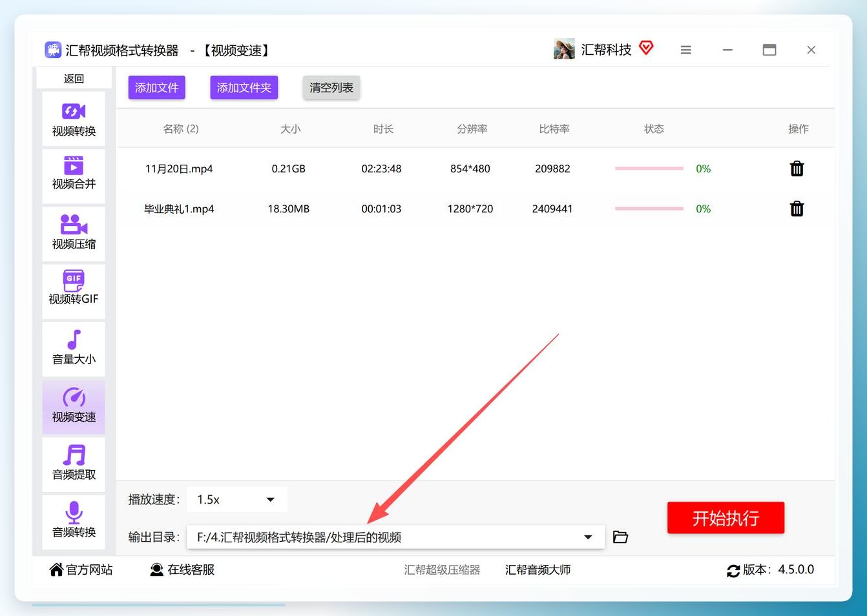Click the output directory path field

point(395,537)
